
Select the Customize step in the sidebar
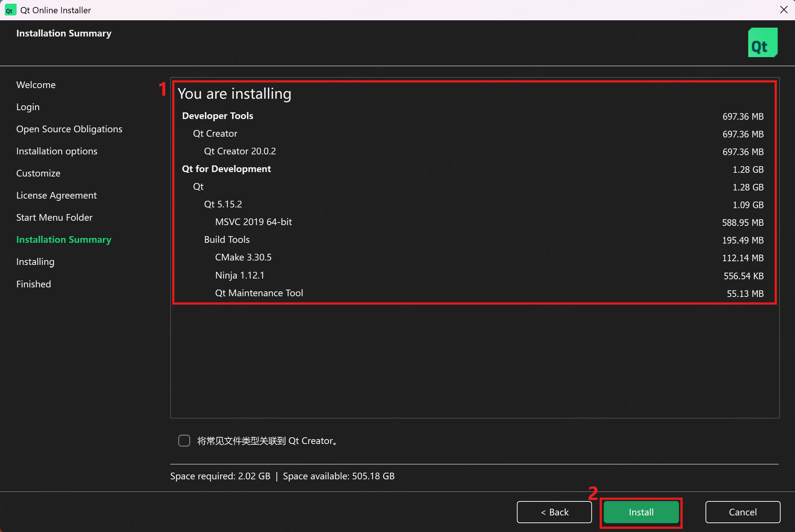point(38,173)
